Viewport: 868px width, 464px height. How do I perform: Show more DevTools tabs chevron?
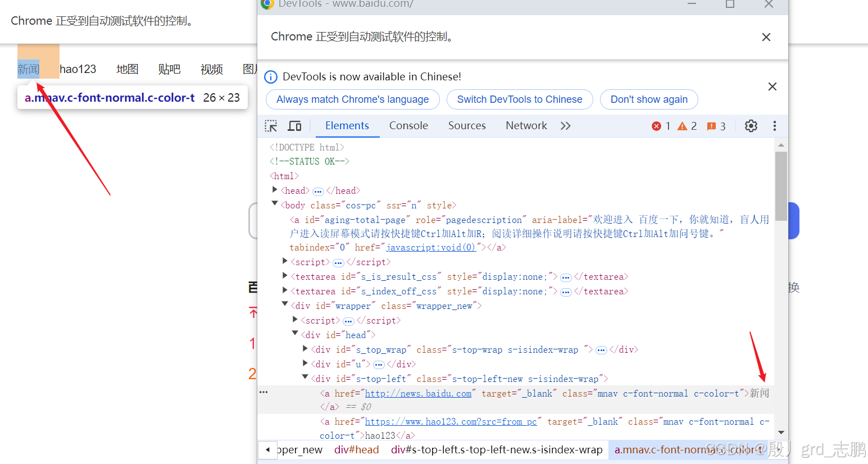(x=566, y=126)
